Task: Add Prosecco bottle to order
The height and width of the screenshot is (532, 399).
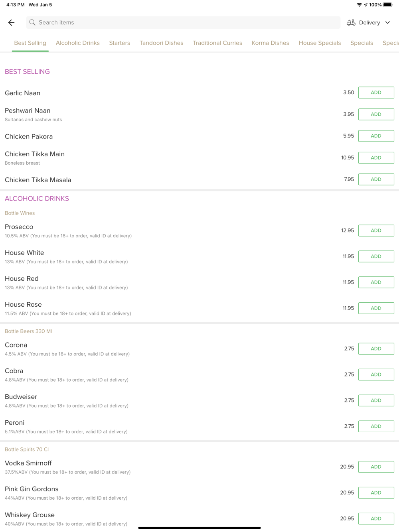Action: pyautogui.click(x=376, y=231)
